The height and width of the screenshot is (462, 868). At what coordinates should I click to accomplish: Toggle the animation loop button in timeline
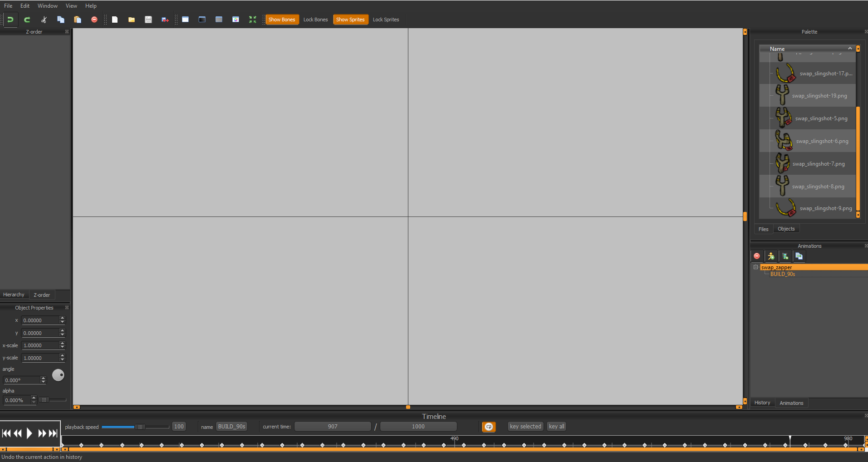[x=489, y=427]
